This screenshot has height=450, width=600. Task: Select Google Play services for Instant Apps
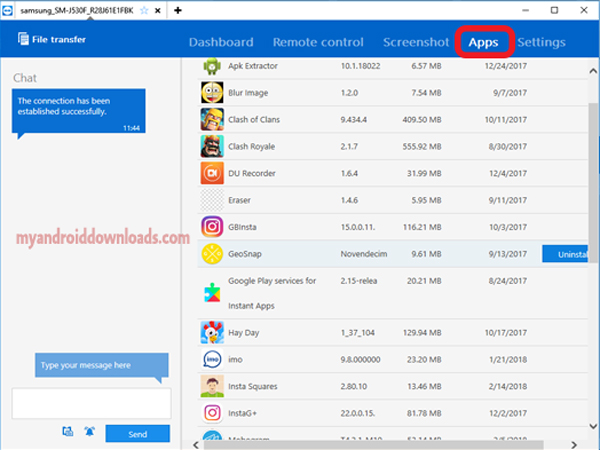(272, 293)
